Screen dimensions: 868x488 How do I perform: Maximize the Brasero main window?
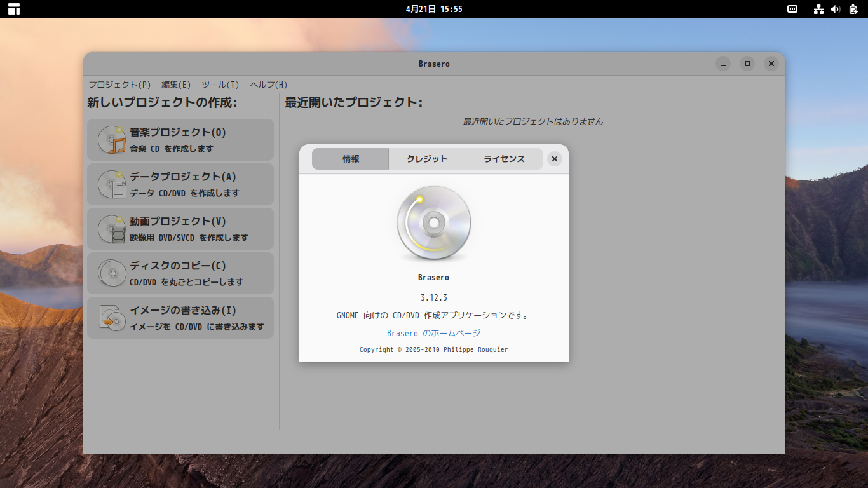point(747,64)
